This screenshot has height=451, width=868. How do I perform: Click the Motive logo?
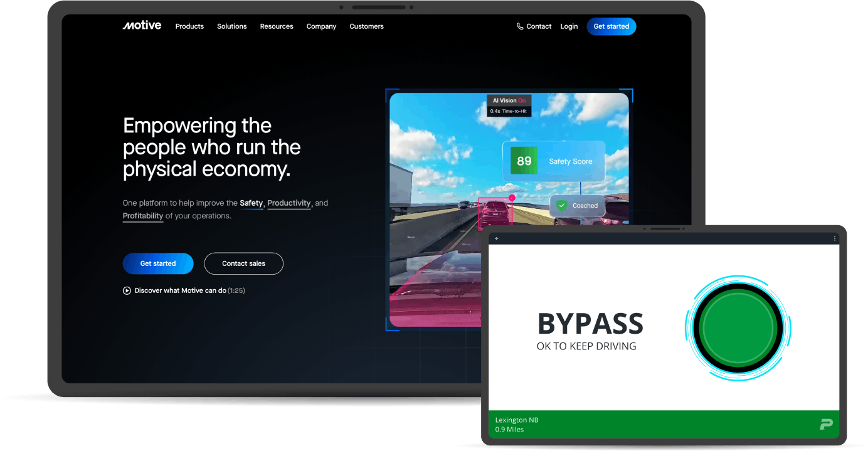click(x=142, y=26)
